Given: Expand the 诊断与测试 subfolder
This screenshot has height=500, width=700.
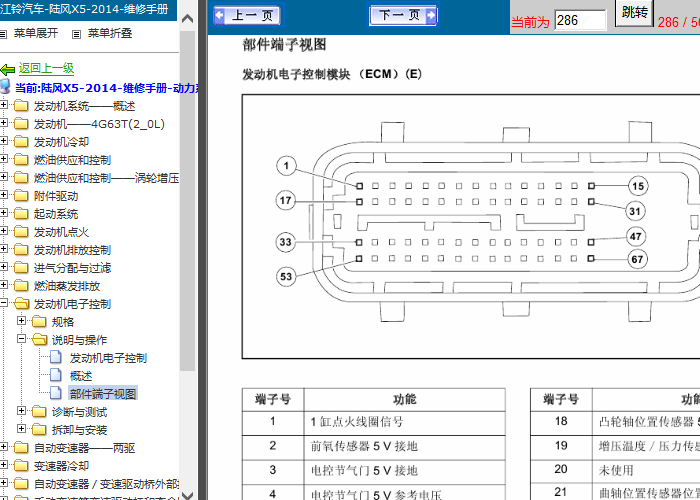Looking at the screenshot, I should click(x=21, y=411).
